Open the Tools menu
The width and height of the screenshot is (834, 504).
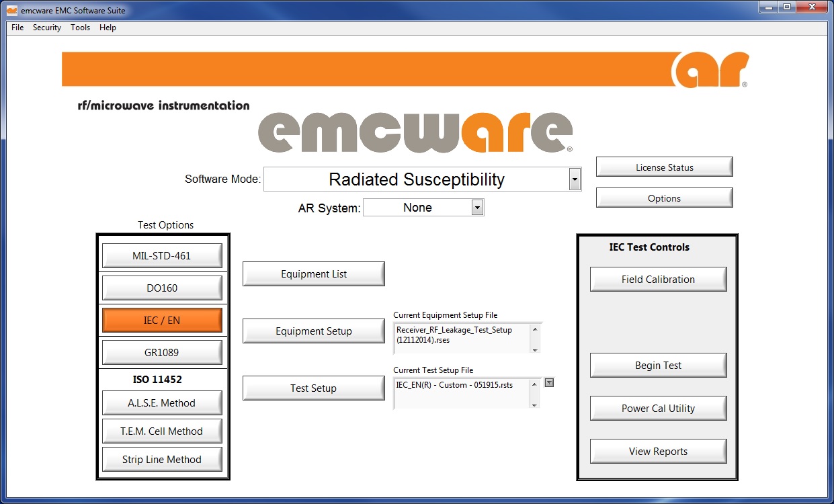(x=80, y=28)
